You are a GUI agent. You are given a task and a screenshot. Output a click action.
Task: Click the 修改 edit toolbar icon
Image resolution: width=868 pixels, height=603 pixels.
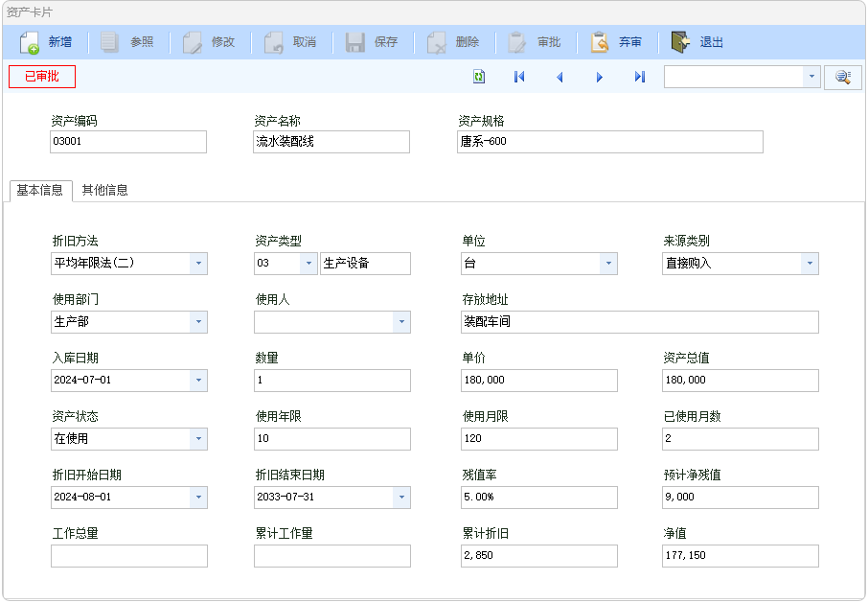pos(192,42)
